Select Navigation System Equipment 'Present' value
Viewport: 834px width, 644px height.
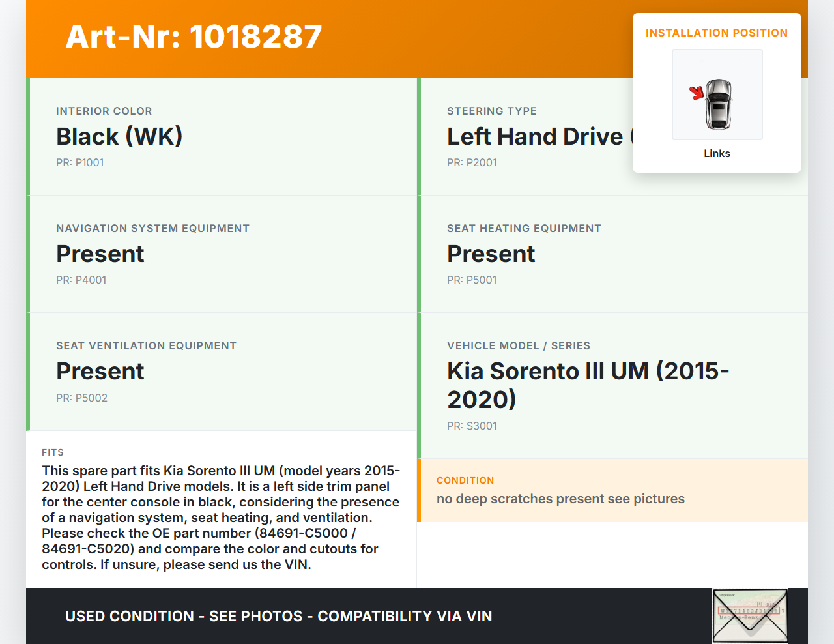pyautogui.click(x=100, y=254)
